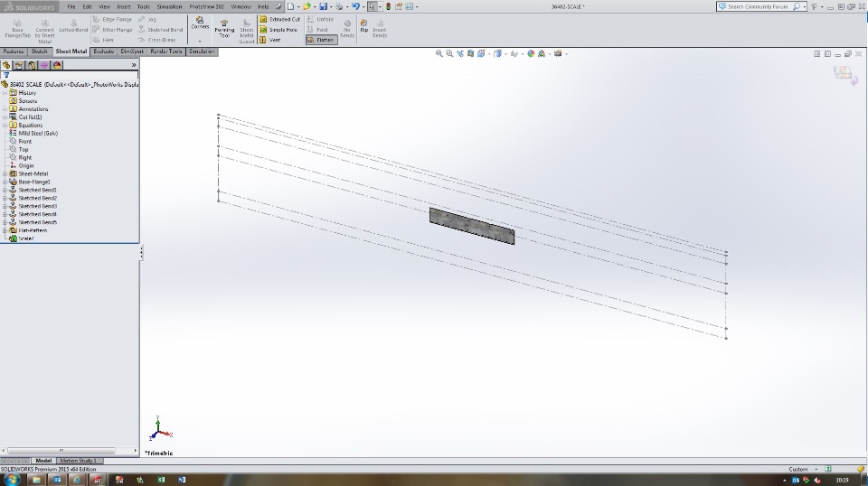Open the File menu
The width and height of the screenshot is (868, 486).
[x=71, y=6]
